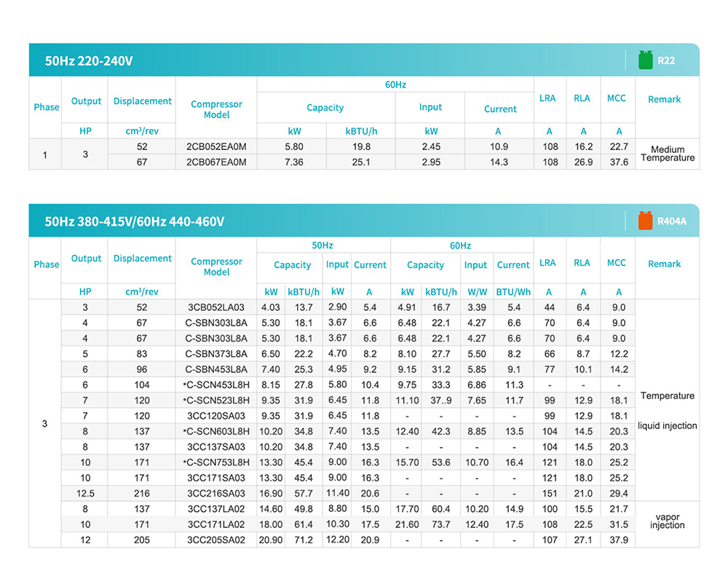The height and width of the screenshot is (584, 728).
Task: Select model cell 'C-SBN373L8A'
Action: [216, 354]
